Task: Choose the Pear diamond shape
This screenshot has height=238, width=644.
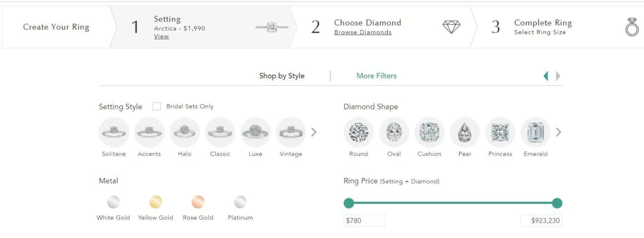Action: click(x=465, y=132)
